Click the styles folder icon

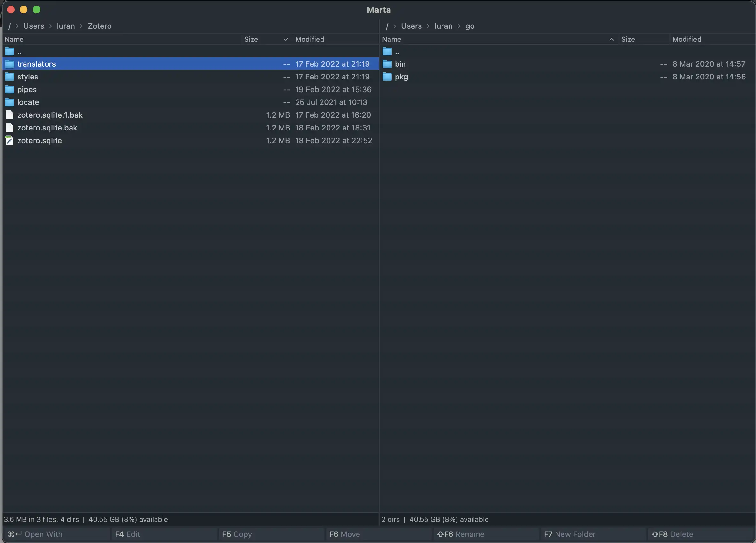click(x=9, y=77)
